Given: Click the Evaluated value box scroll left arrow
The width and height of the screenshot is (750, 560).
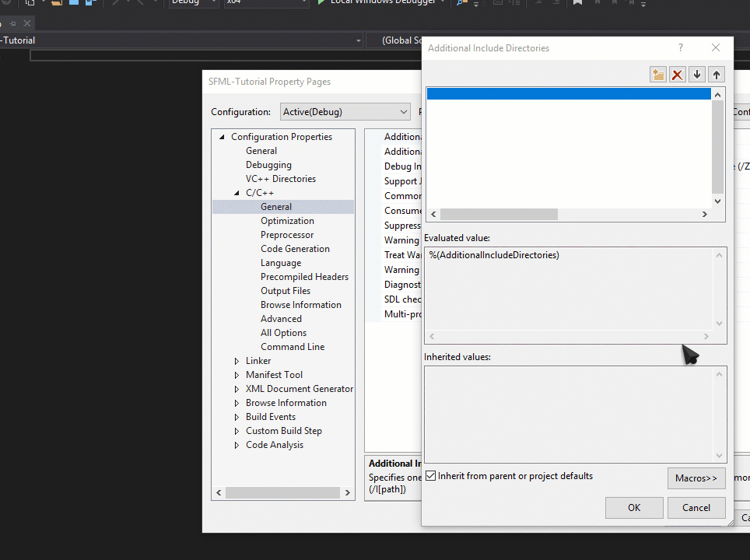Looking at the screenshot, I should pyautogui.click(x=432, y=337).
